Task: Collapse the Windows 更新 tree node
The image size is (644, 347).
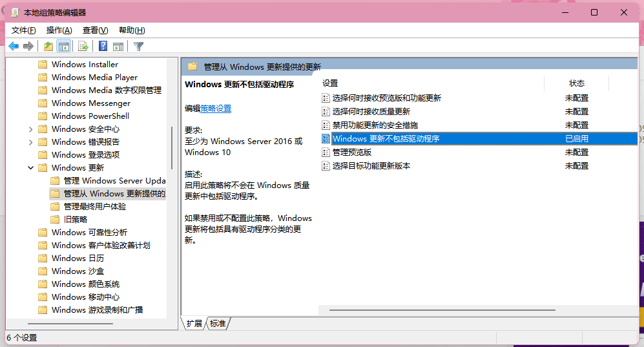Action: 31,168
